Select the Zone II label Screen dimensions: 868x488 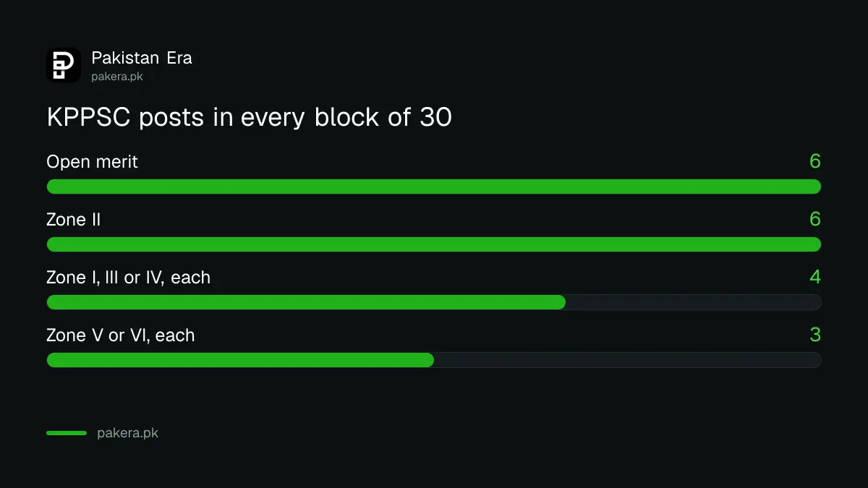(x=74, y=220)
